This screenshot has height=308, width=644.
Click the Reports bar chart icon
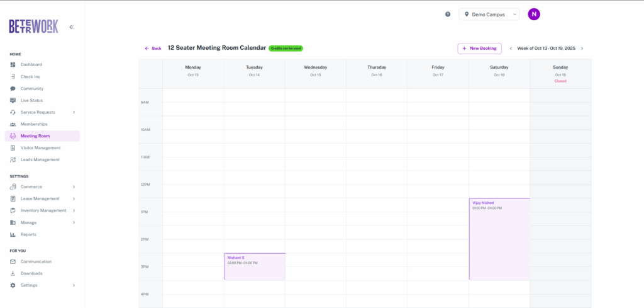(13, 234)
